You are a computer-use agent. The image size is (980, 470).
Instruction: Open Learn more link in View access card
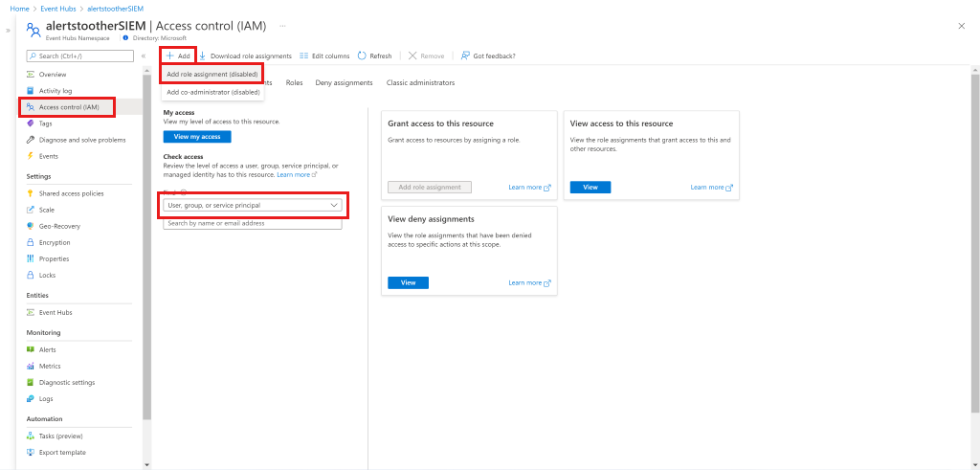tap(711, 188)
